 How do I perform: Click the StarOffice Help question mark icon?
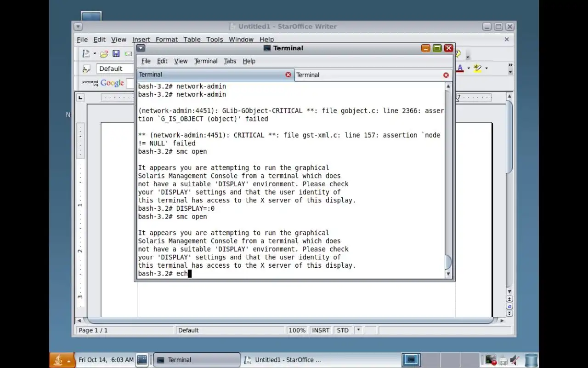pyautogui.click(x=458, y=54)
